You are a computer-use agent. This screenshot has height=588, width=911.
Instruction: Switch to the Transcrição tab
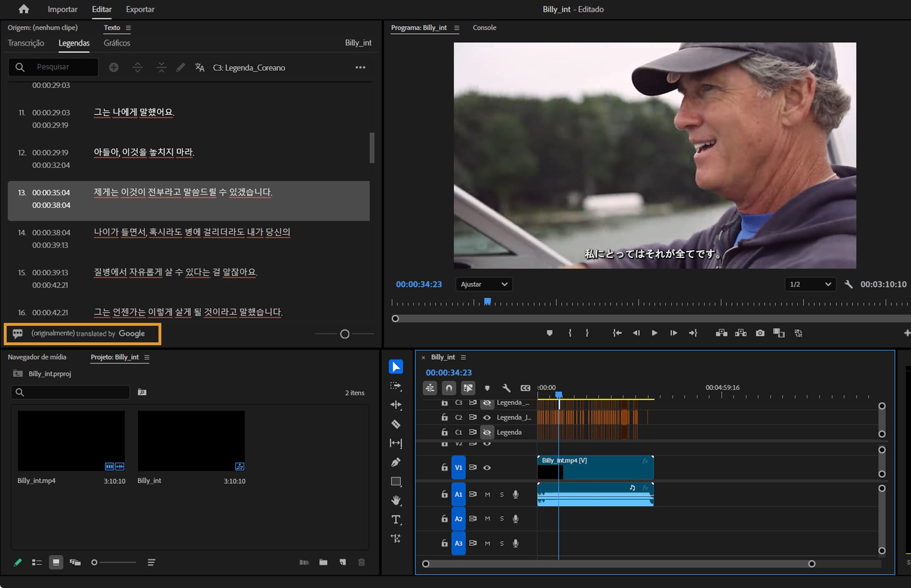pyautogui.click(x=26, y=43)
